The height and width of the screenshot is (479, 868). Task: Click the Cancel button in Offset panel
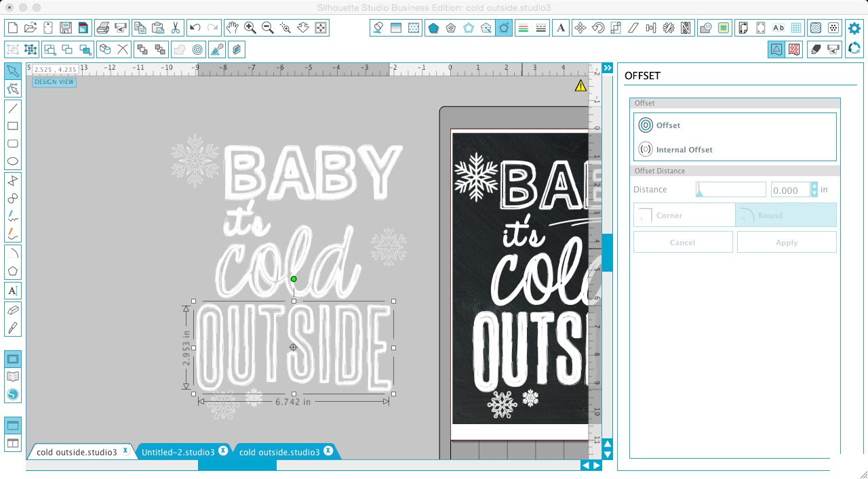[683, 243]
